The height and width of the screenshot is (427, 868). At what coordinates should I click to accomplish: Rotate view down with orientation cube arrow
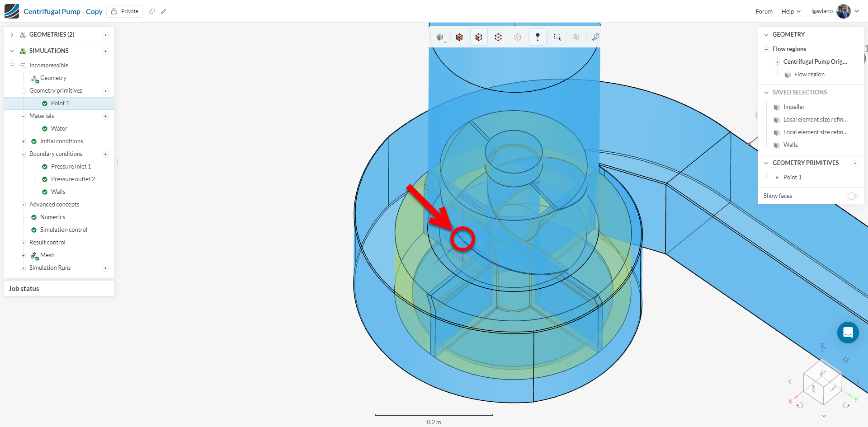824,416
